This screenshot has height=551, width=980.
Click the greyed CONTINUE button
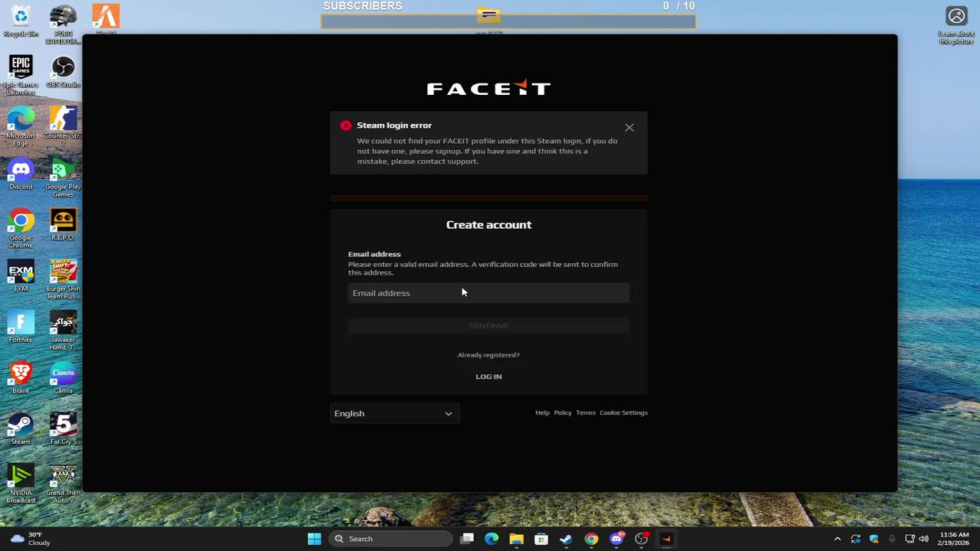click(x=488, y=326)
